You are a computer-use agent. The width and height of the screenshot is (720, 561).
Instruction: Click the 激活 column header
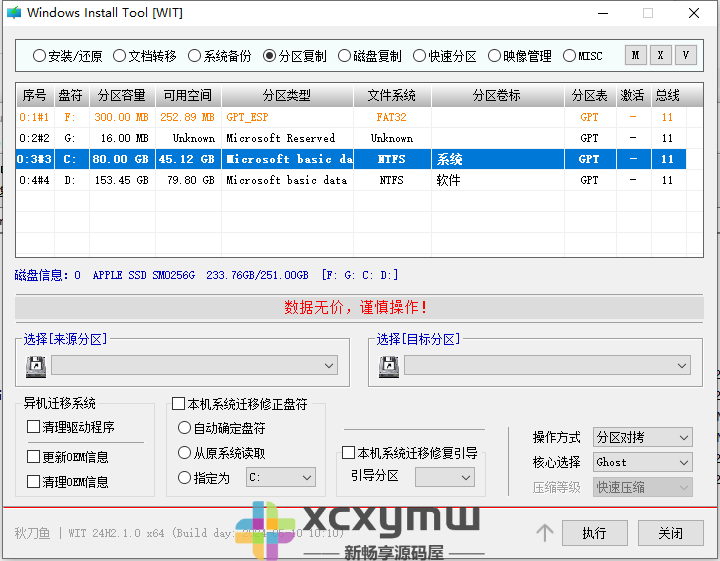point(634,95)
